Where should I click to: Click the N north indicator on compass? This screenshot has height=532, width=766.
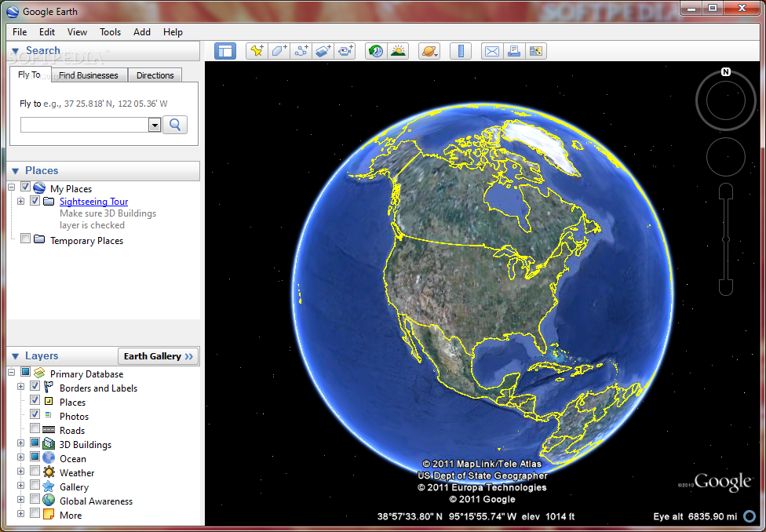point(726,72)
